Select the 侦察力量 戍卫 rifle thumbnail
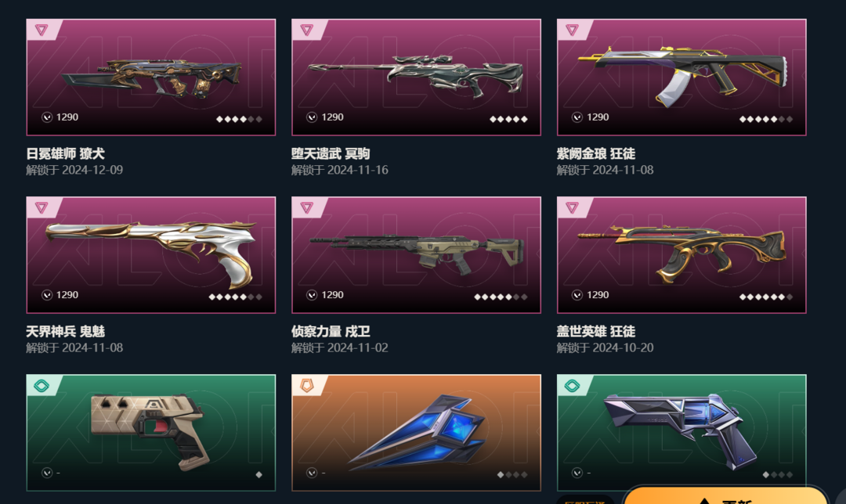This screenshot has height=504, width=846. 416,255
